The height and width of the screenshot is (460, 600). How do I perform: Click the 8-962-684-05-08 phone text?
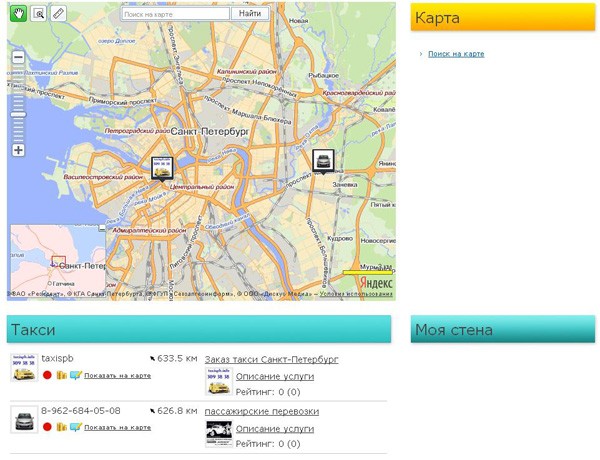[x=81, y=411]
